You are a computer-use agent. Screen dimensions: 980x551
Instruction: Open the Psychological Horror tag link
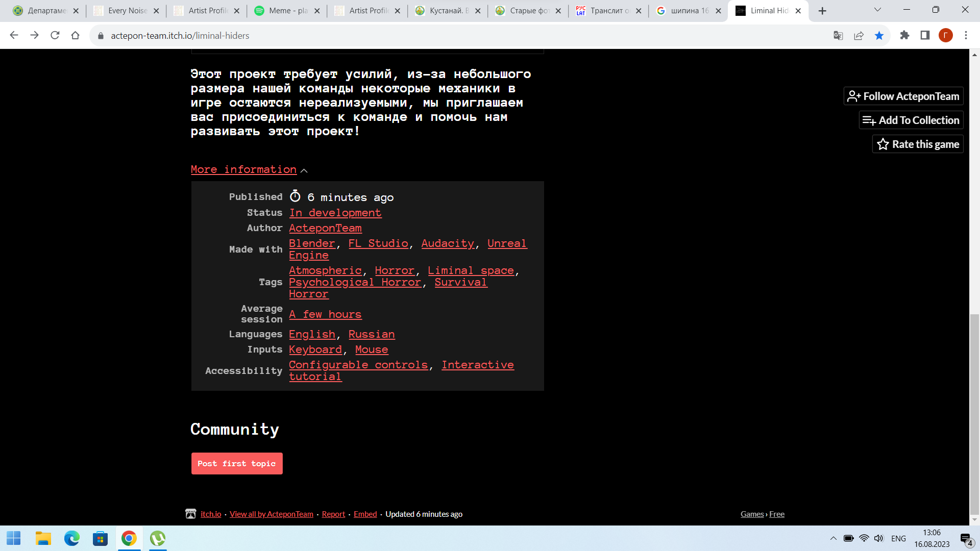[x=355, y=282]
